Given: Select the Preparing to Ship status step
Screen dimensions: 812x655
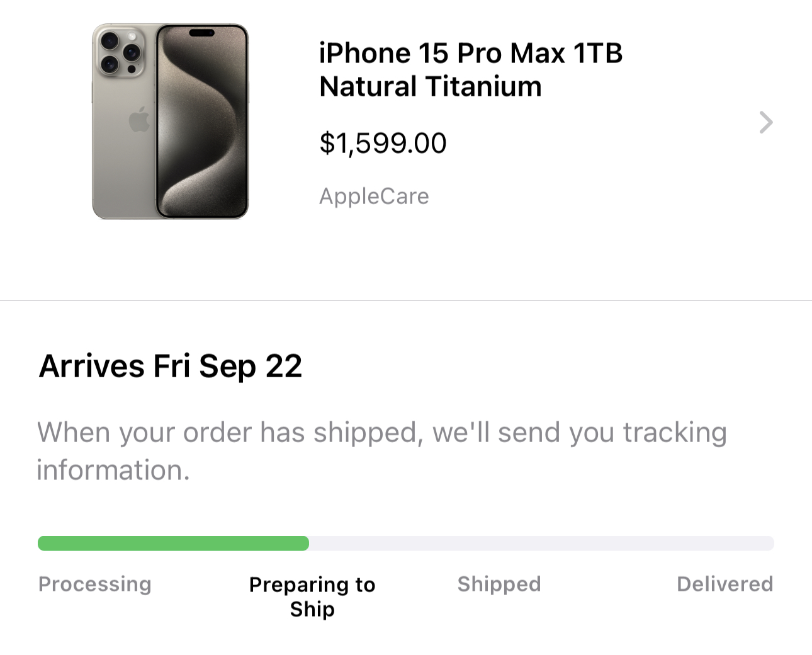Looking at the screenshot, I should click(312, 596).
